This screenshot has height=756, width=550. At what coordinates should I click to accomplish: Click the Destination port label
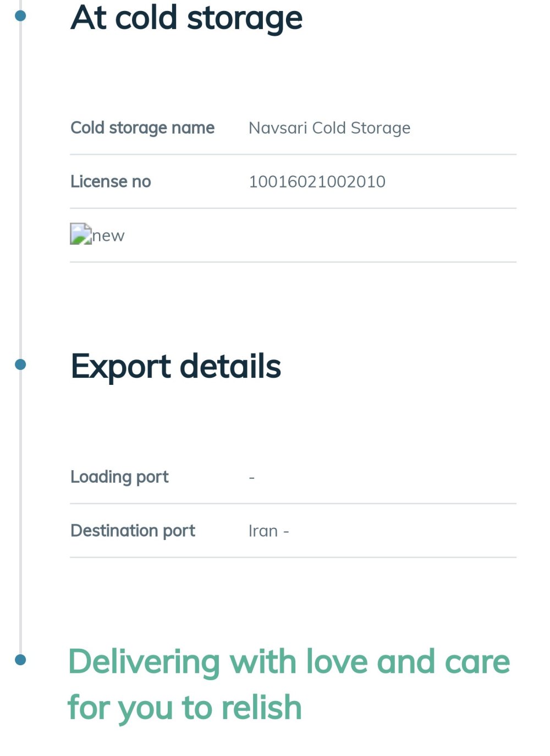[133, 531]
